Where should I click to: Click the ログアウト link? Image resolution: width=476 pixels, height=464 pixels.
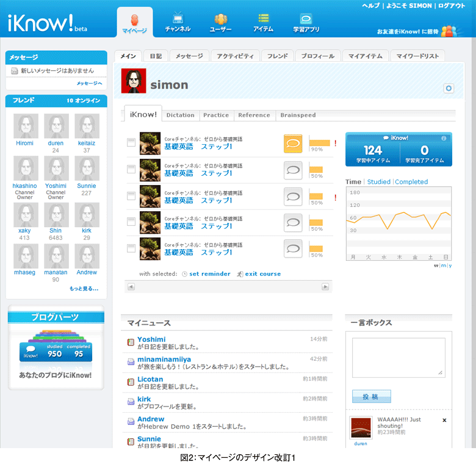coord(452,5)
